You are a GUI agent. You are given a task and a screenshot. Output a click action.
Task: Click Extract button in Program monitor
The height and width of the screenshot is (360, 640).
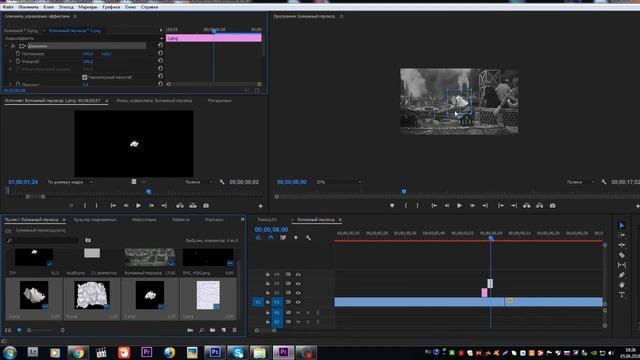pos(540,206)
